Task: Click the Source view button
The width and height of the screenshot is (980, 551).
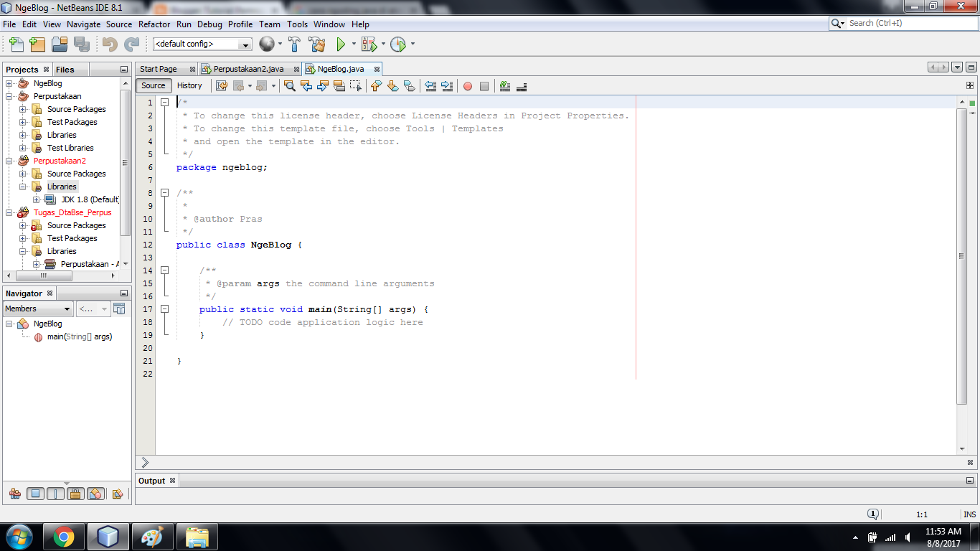Action: (153, 85)
